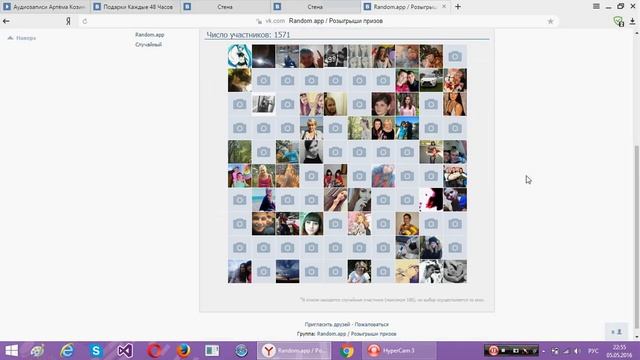Open the taskbar clock showing 22:55

tap(619, 351)
